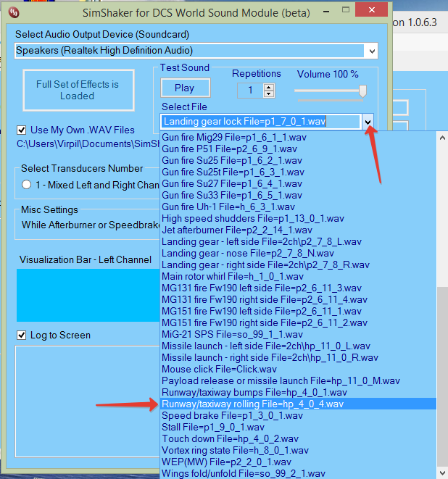Image resolution: width=448 pixels, height=479 pixels.
Task: Select WEP(MW) entry
Action: coord(298,462)
